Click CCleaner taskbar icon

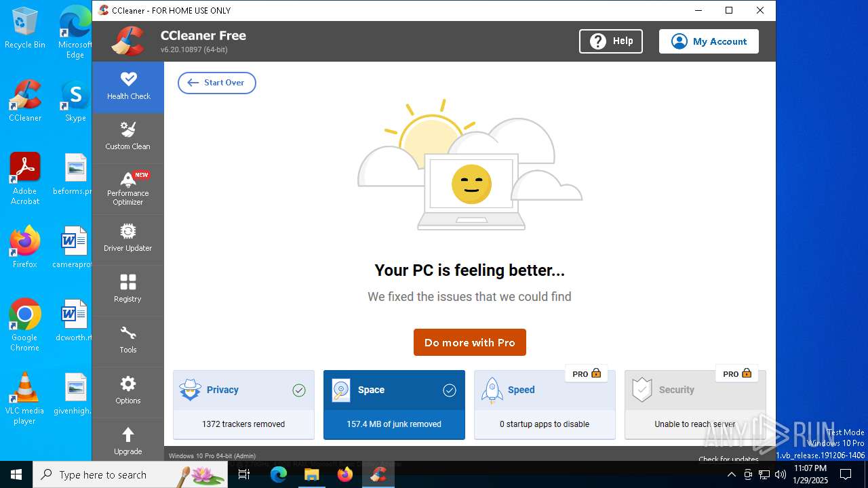[378, 474]
